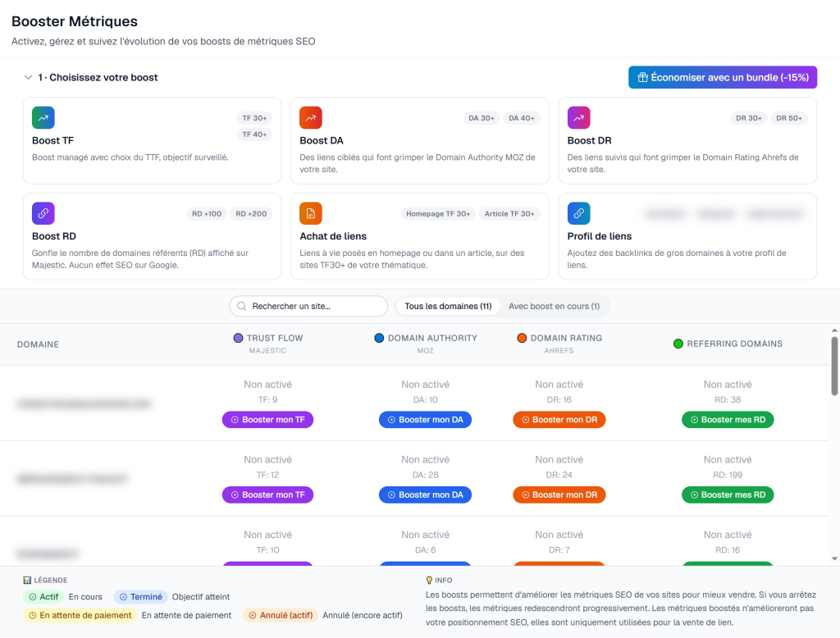Screen dimensions: 840x638
Task: Open the 'Achat de liens' card title
Action: click(x=333, y=236)
